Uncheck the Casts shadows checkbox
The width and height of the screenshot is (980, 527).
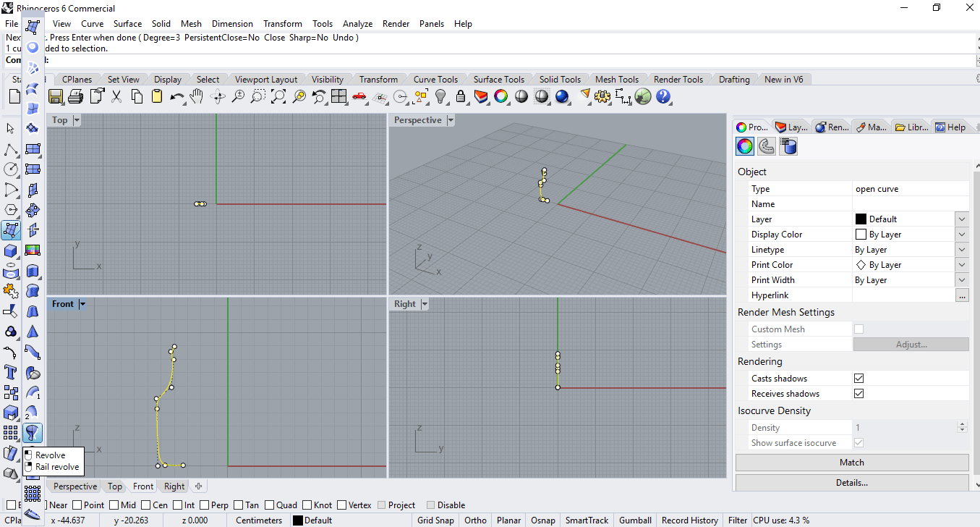click(x=859, y=379)
